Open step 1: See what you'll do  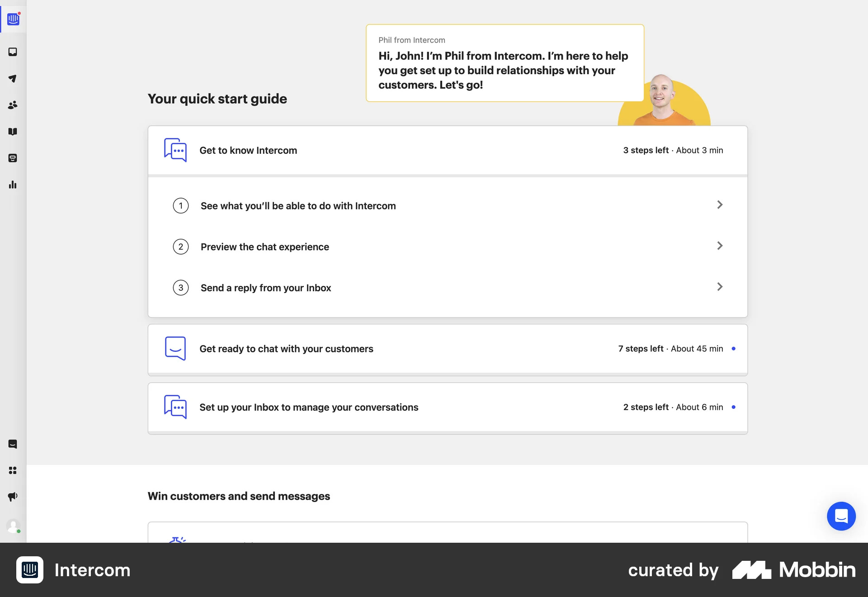298,206
